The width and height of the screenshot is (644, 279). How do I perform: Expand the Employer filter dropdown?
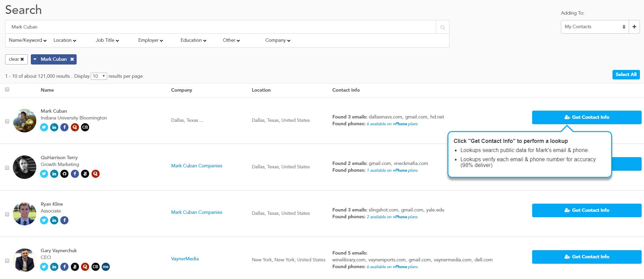pos(150,40)
